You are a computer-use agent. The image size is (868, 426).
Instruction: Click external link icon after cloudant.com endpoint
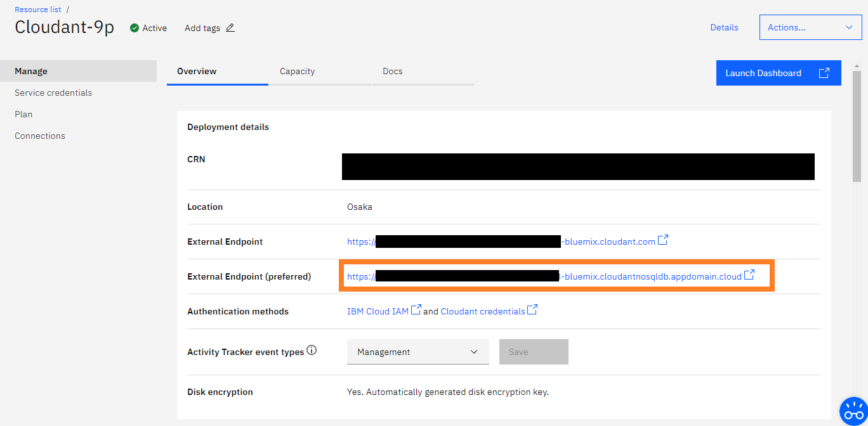click(663, 240)
